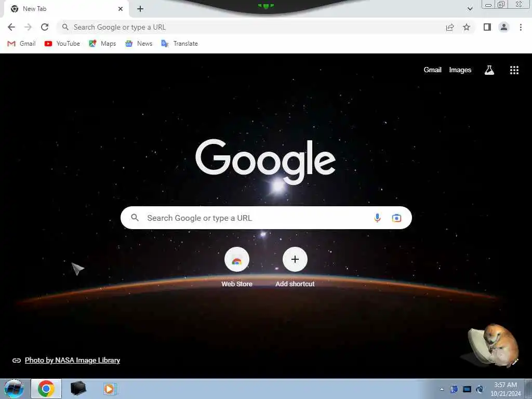Open the black box app in taskbar

(x=78, y=389)
